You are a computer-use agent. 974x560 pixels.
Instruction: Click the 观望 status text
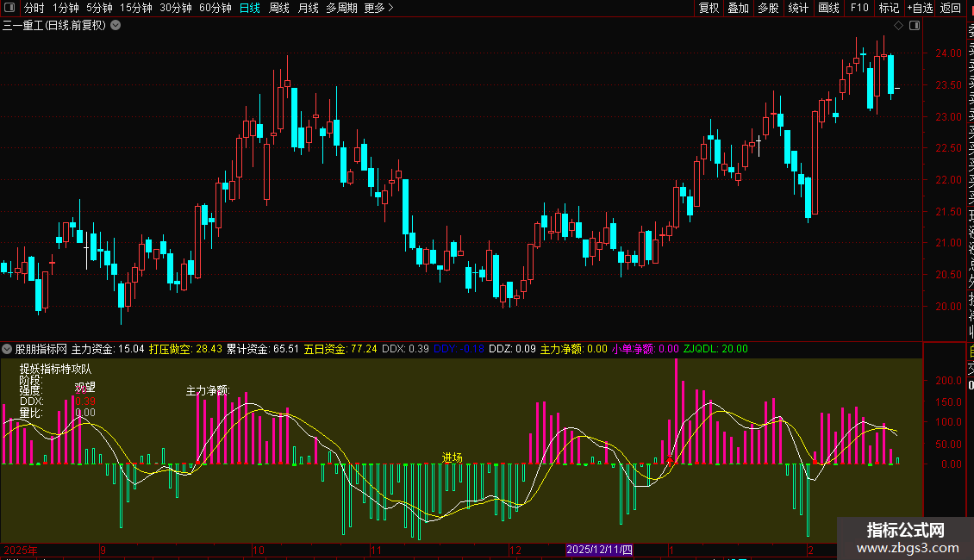tap(85, 388)
